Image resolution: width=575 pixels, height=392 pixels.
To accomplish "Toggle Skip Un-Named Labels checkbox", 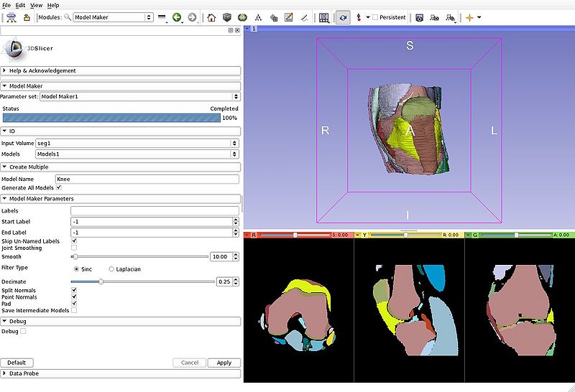I will 74,241.
